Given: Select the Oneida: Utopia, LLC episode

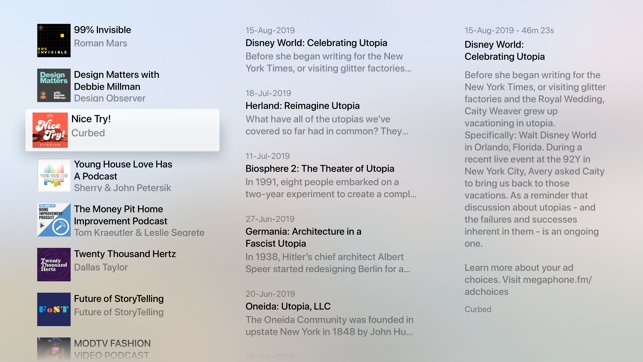Looking at the screenshot, I should click(x=329, y=313).
